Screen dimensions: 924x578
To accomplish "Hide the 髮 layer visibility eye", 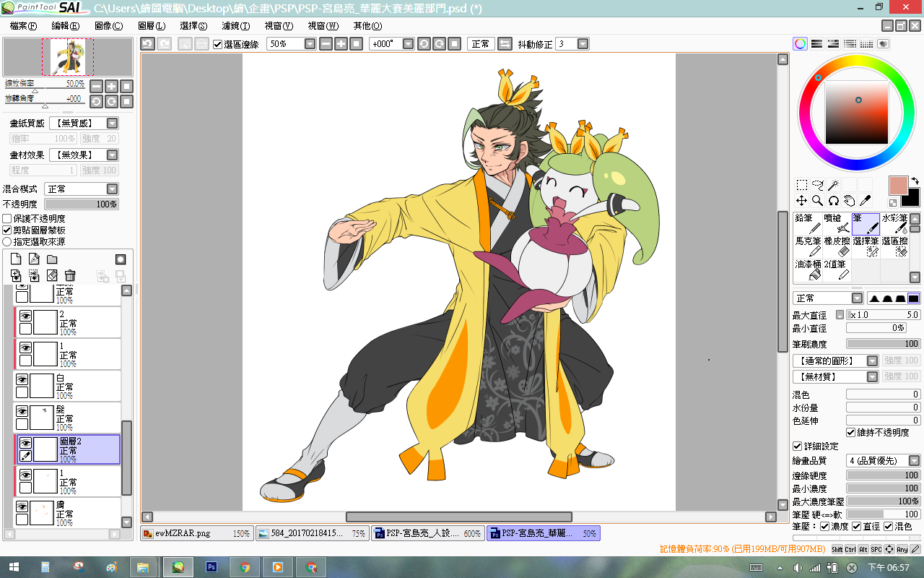I will point(22,411).
